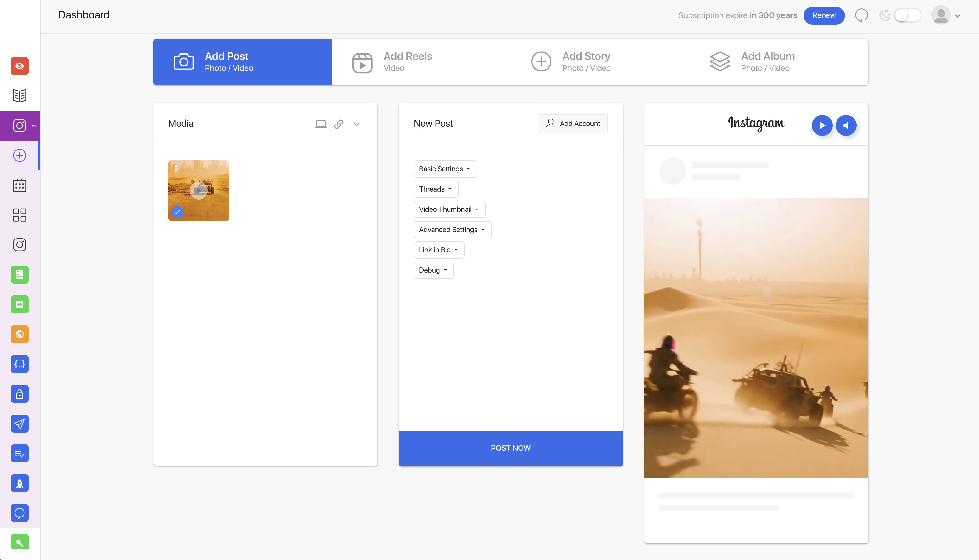Click the paper plane sidebar icon
The width and height of the screenshot is (979, 560).
(x=20, y=424)
